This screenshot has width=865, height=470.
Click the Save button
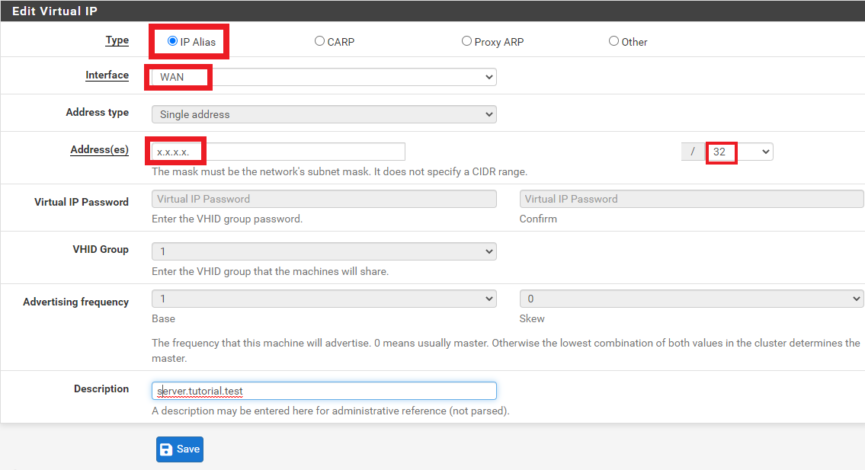(180, 450)
